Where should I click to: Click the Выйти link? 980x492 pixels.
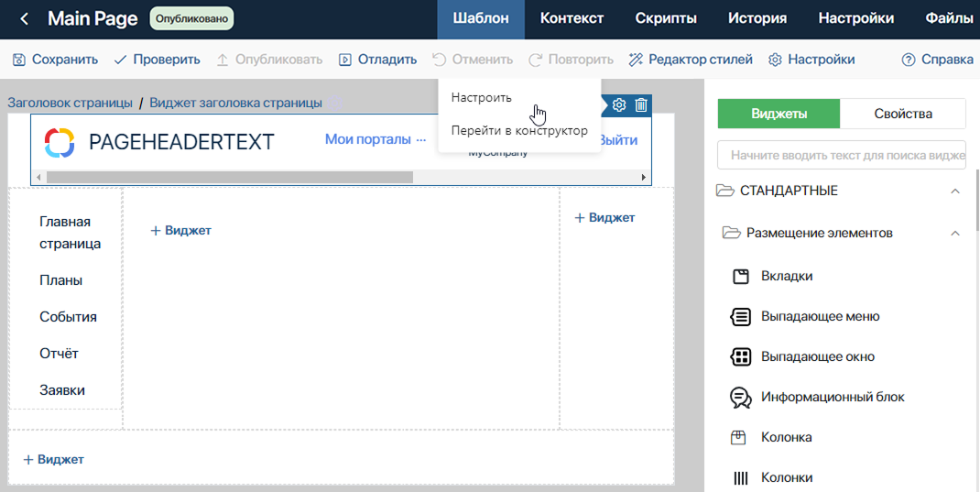coord(618,140)
